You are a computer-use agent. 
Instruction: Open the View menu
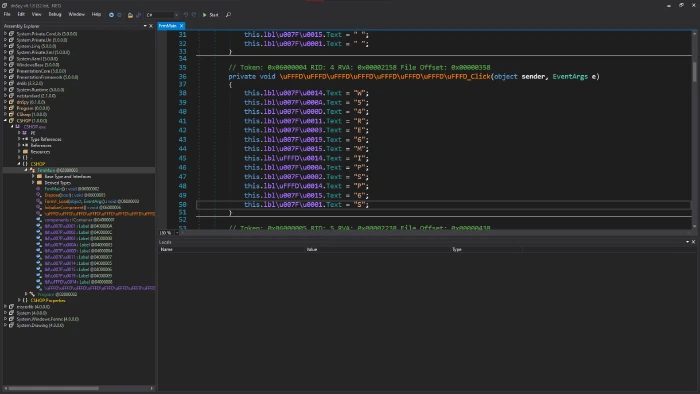click(x=37, y=14)
